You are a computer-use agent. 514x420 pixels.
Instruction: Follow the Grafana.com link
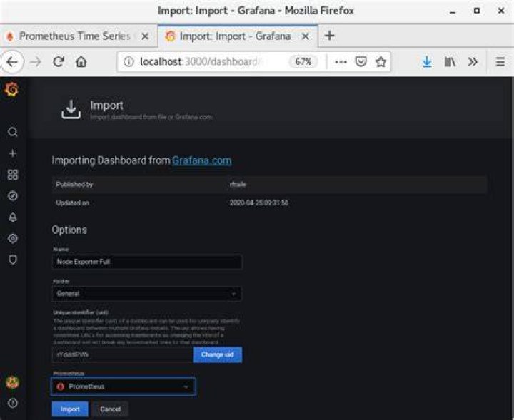click(201, 160)
